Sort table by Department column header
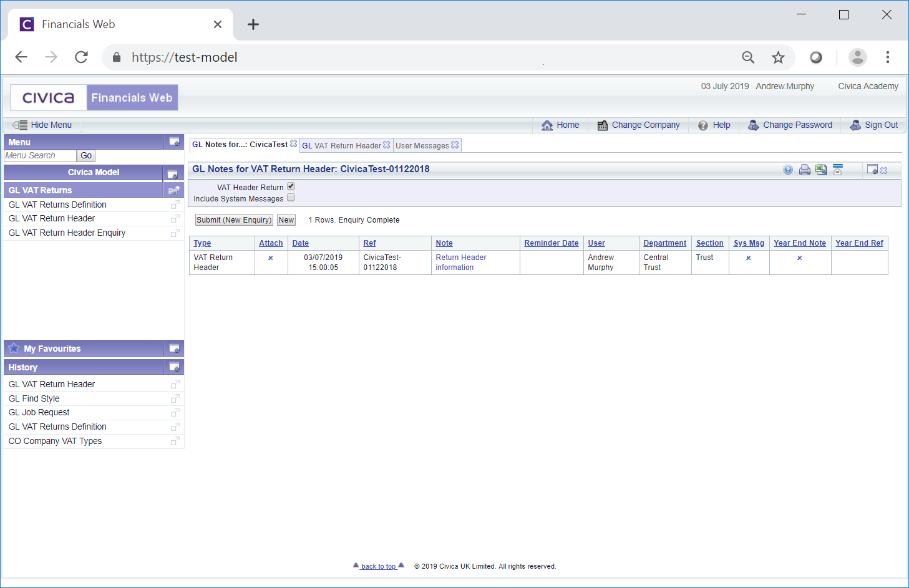The image size is (909, 588). tap(665, 243)
